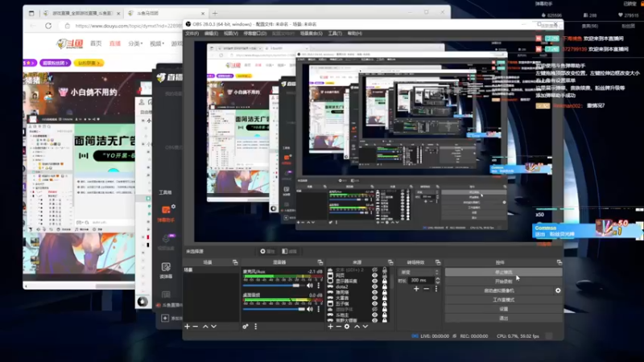
Task: Click 弹幕助手 orange icon in Douyu sidebar
Action: (166, 210)
